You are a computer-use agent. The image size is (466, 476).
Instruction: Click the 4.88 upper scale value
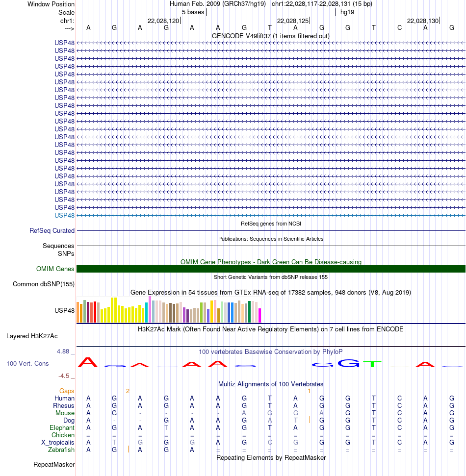pyautogui.click(x=63, y=351)
